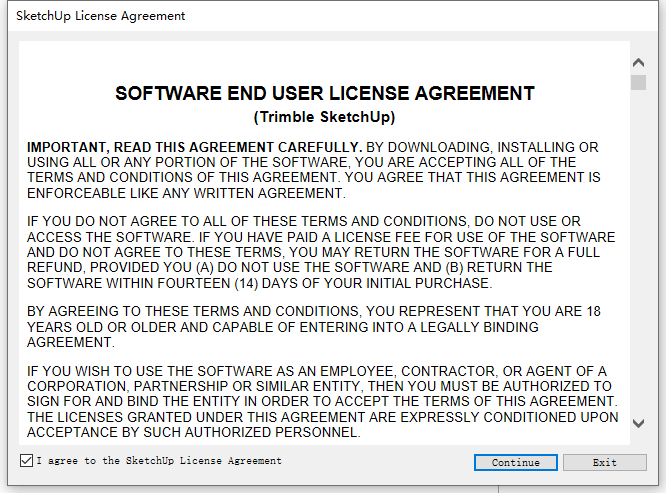Click the "IMPORTANT, READ THIS AGREEMENT CAREFULLY." text
Viewport: 666px width, 493px height.
point(195,147)
